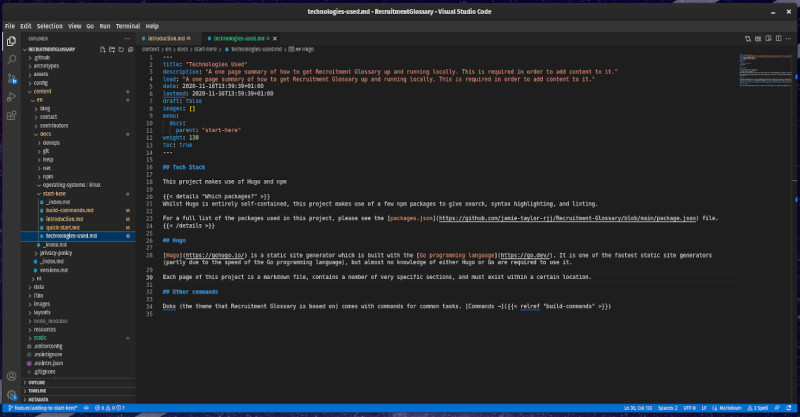Open the Run and Debug view
Image resolution: width=800 pixels, height=417 pixels.
pyautogui.click(x=11, y=97)
